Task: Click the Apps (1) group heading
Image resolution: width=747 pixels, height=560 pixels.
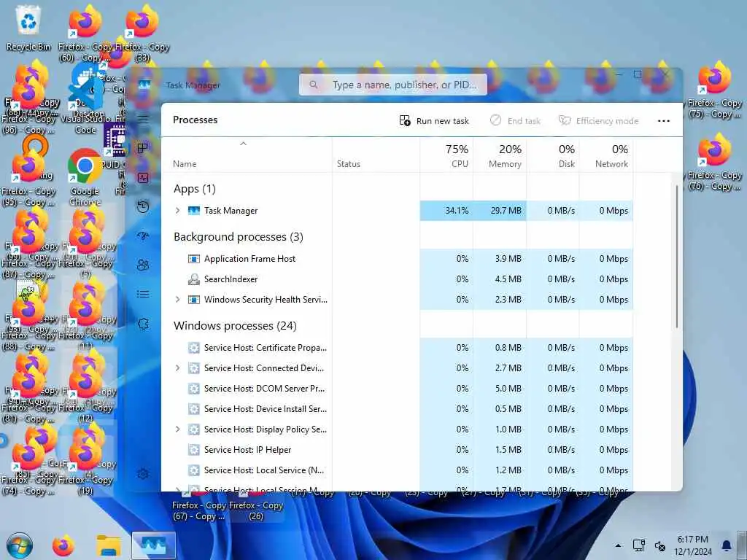Action: (x=194, y=189)
